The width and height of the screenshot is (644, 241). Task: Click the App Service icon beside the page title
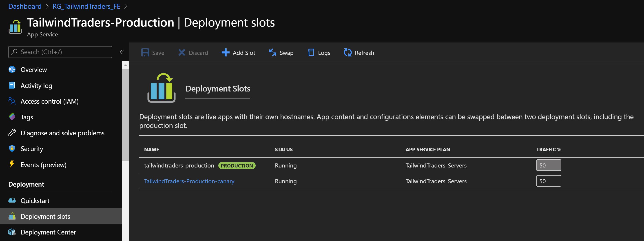tap(15, 27)
